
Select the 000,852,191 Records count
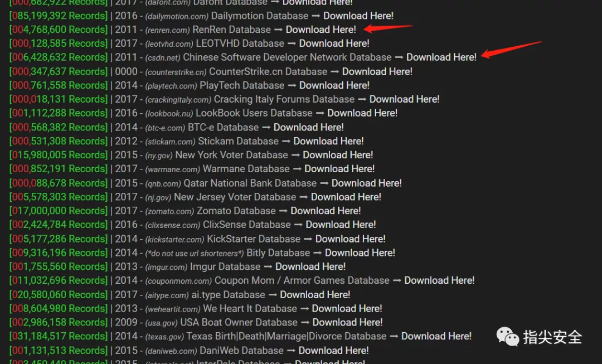click(59, 168)
